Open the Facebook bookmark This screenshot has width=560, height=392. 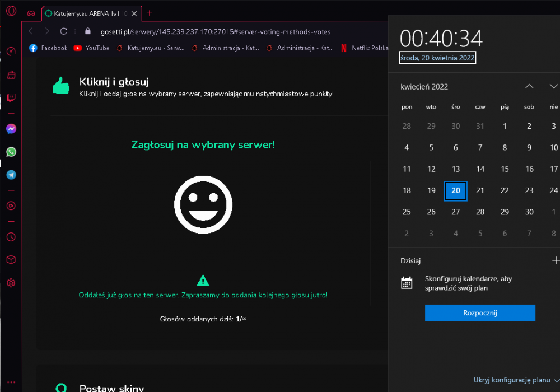(48, 48)
